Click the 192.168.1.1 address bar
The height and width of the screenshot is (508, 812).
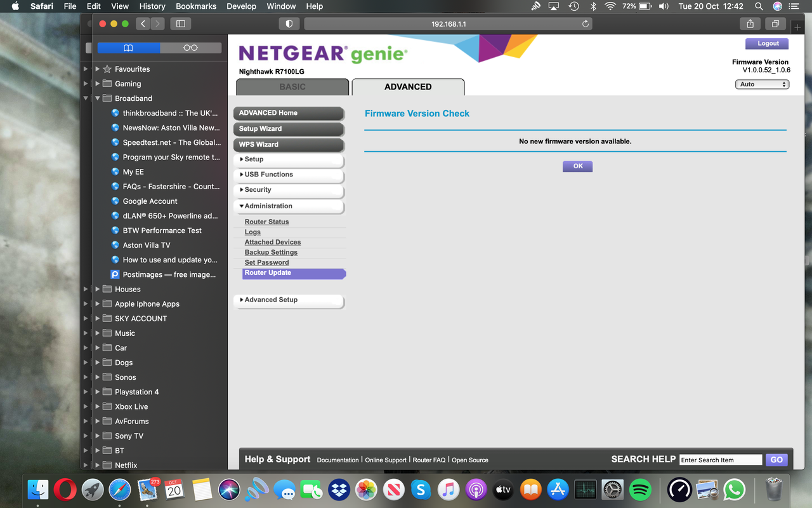[449, 23]
